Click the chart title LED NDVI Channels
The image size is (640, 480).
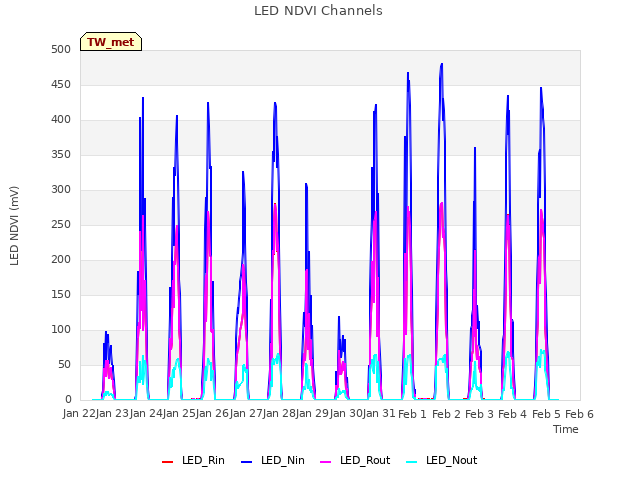(x=318, y=11)
